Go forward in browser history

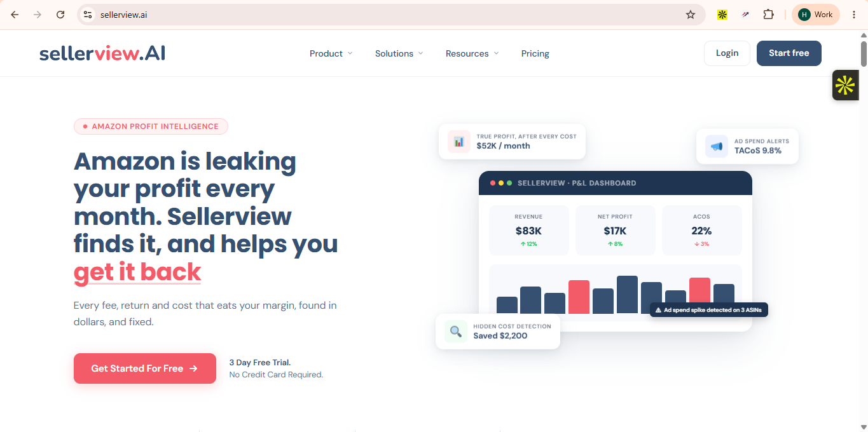pyautogui.click(x=38, y=15)
